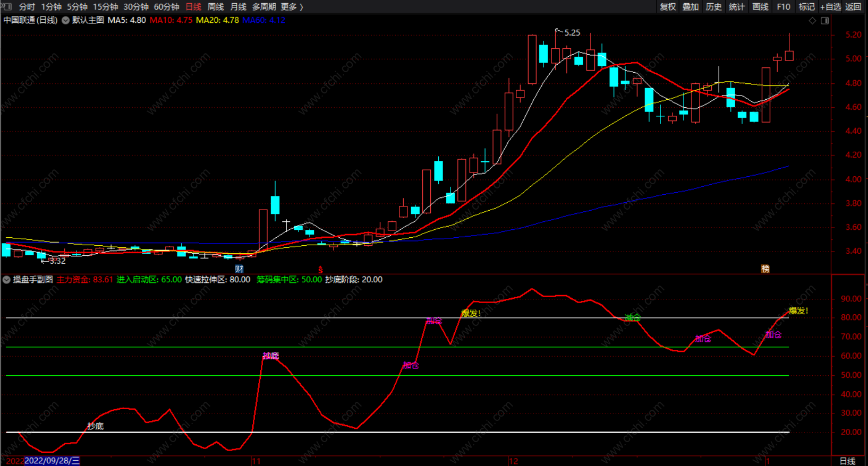
Task: Select the 30分钟 timeframe
Action: (136, 7)
